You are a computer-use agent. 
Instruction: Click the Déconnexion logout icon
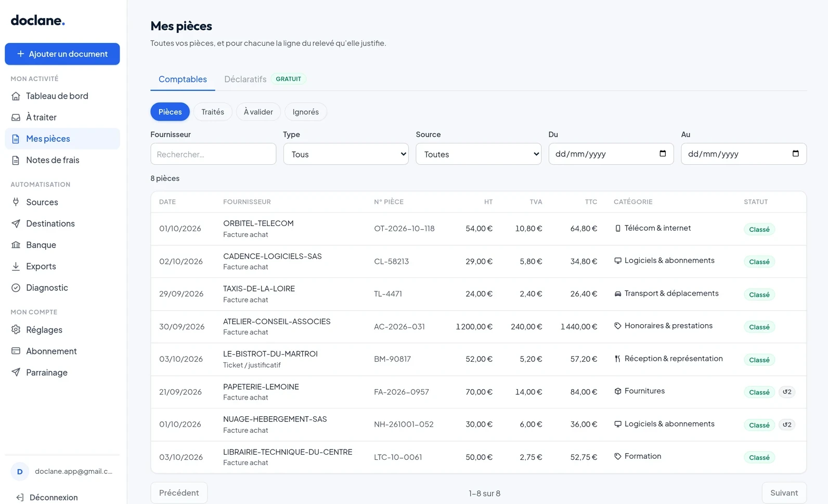20,497
